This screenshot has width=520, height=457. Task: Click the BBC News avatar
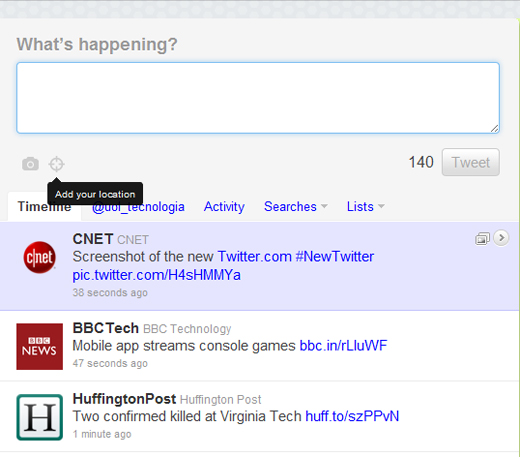pos(39,346)
